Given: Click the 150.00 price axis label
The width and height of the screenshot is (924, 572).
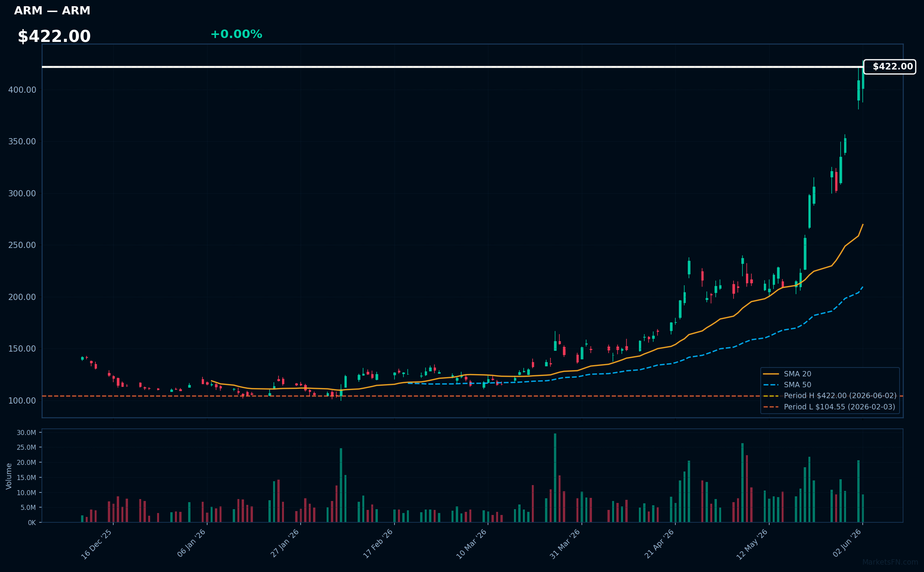Looking at the screenshot, I should point(22,349).
